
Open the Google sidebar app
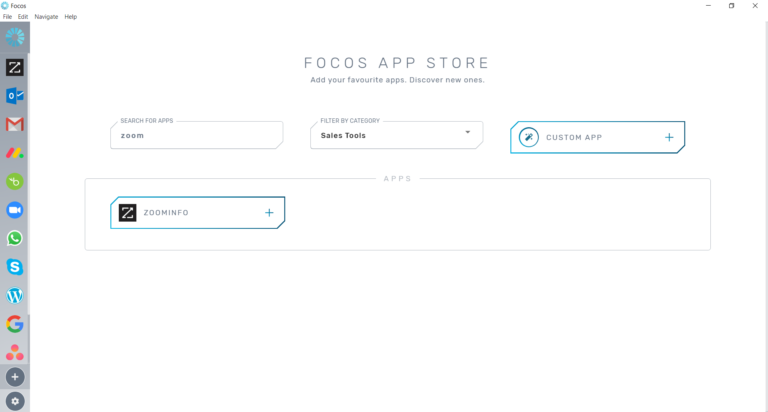(14, 324)
